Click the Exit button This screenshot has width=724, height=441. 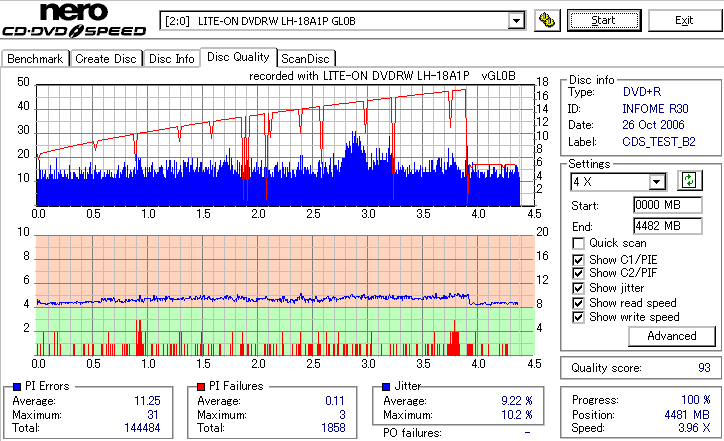tap(684, 21)
